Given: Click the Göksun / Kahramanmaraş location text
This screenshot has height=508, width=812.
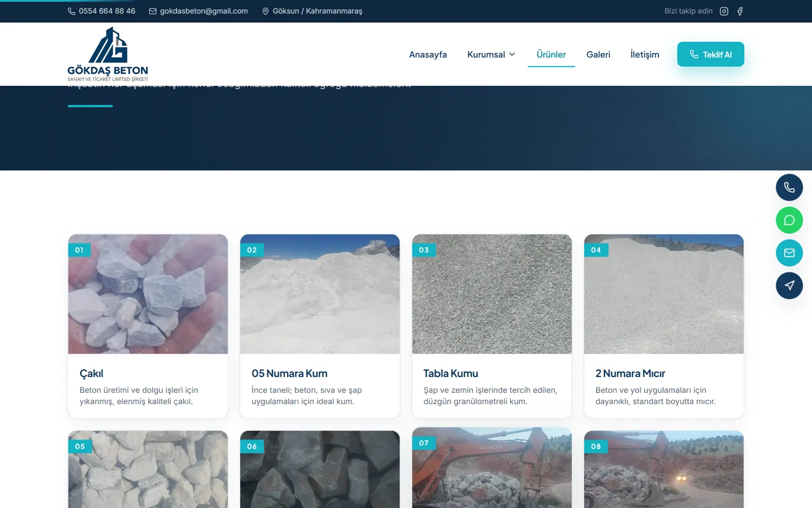Looking at the screenshot, I should point(312,11).
